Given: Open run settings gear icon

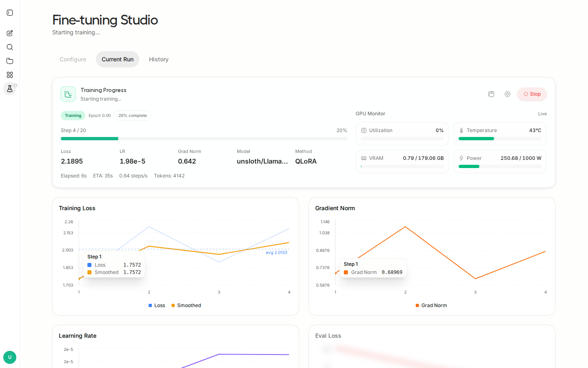Looking at the screenshot, I should coord(508,94).
